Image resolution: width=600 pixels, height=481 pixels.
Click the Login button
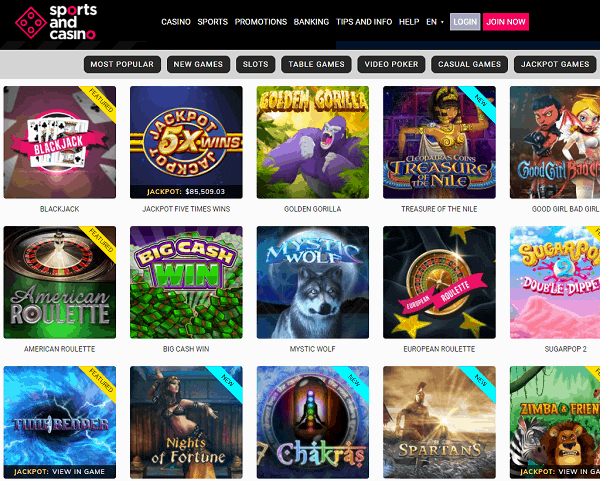[x=465, y=22]
